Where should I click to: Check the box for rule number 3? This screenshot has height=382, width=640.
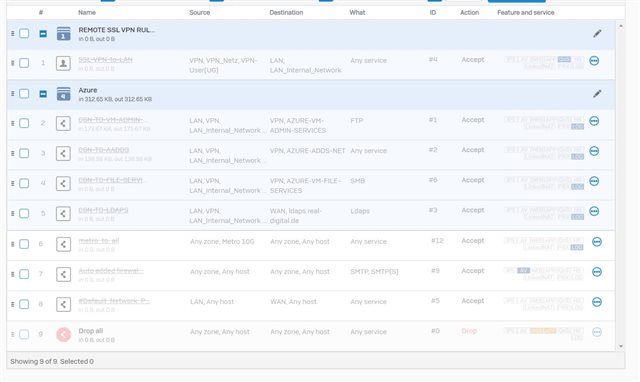click(24, 153)
